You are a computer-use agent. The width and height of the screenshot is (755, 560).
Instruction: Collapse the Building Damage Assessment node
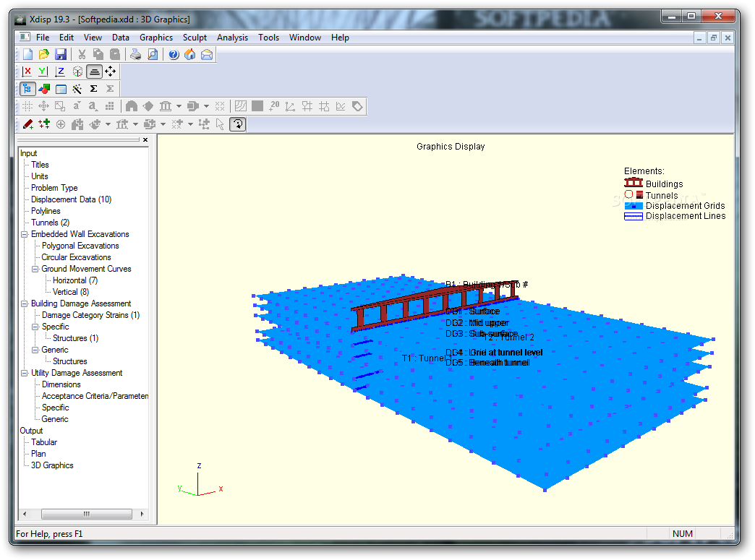tap(24, 303)
